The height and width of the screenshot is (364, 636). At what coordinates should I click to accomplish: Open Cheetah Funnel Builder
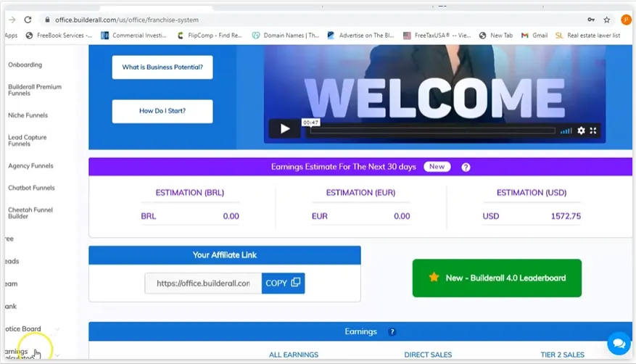pos(30,212)
